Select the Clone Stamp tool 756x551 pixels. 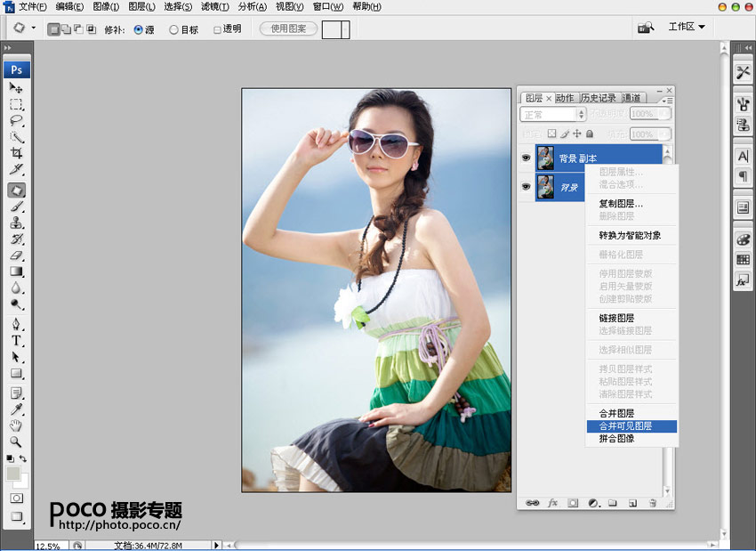pos(16,223)
